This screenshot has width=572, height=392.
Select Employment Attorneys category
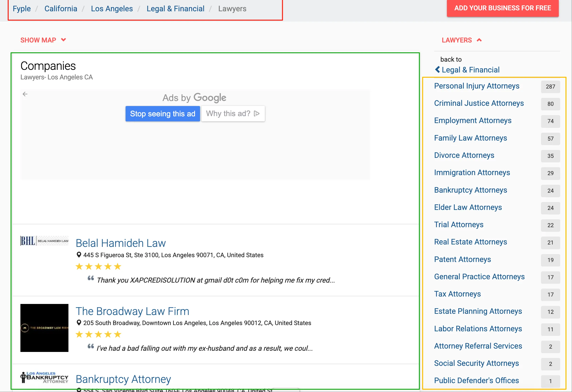[473, 120]
